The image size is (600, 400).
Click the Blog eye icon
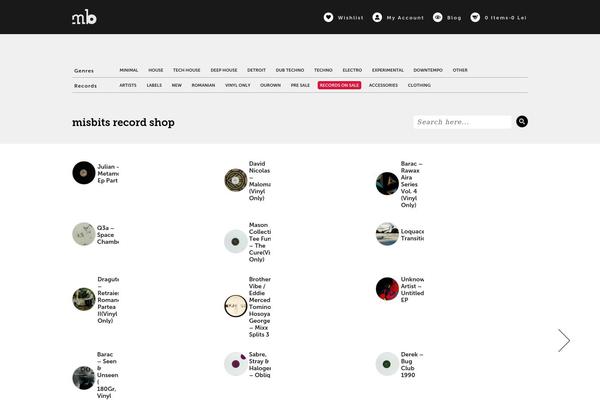[437, 17]
